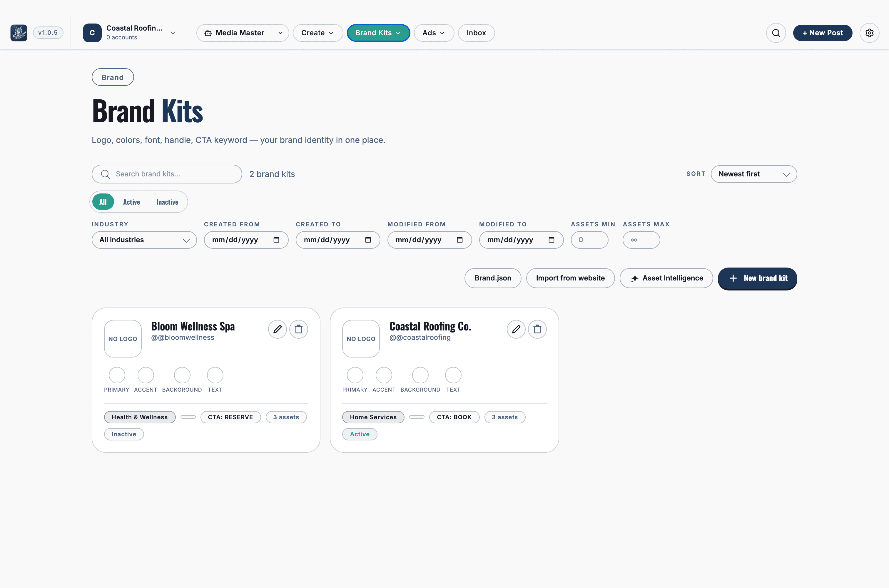889x588 pixels.
Task: Click the CTA: BOOK tag
Action: click(x=454, y=417)
